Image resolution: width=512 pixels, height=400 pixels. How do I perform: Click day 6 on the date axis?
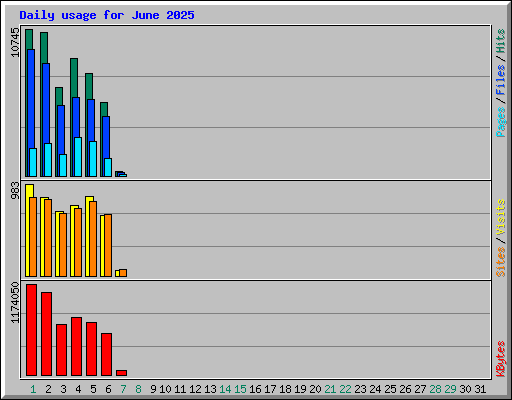coord(108,389)
